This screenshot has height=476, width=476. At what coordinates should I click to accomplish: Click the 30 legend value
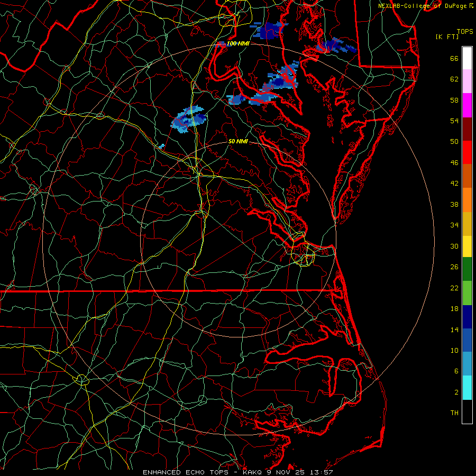tap(454, 246)
